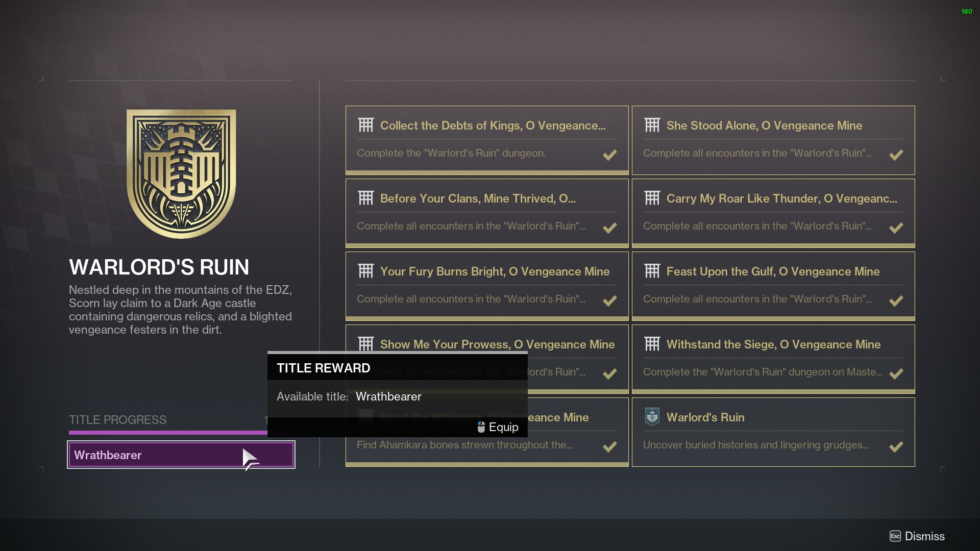
Task: Click gate icon beside Withstand the Siege
Action: coord(652,344)
